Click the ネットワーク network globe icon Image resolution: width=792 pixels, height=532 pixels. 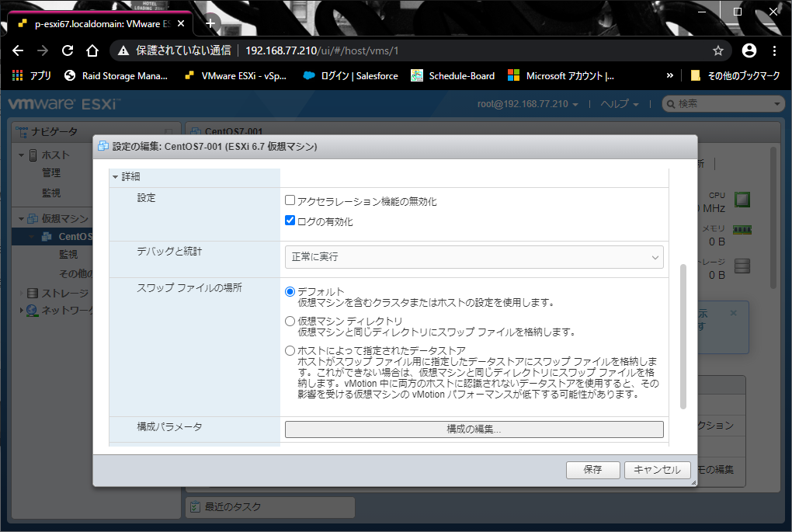32,310
